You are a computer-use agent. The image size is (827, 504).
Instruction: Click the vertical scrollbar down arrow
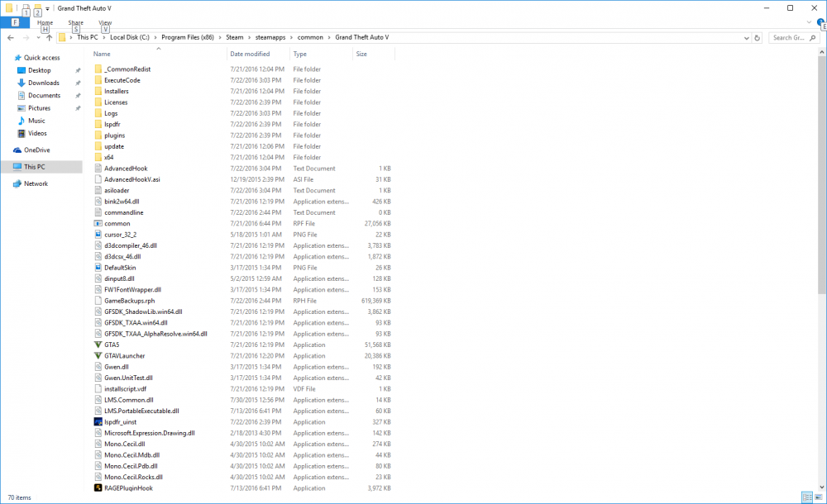click(x=822, y=487)
